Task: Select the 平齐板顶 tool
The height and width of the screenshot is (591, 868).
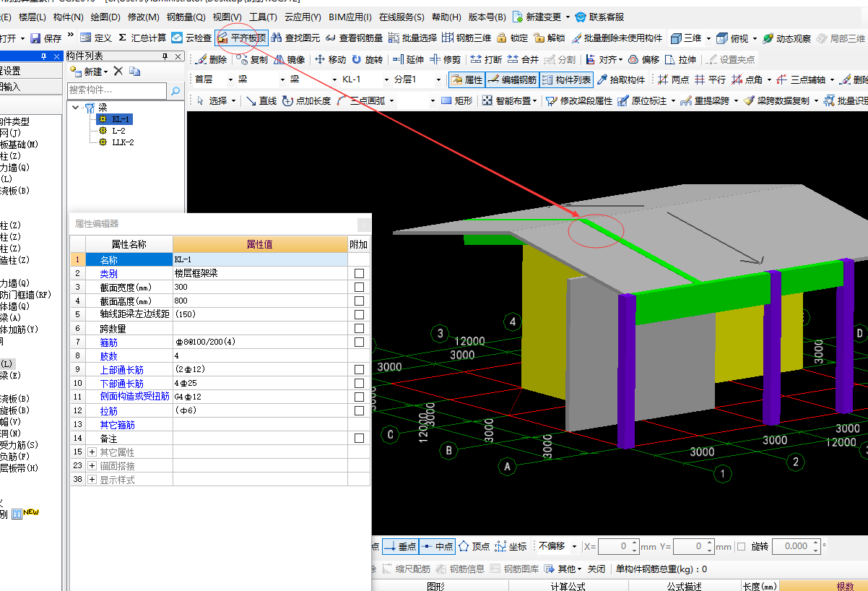Action: tap(241, 38)
